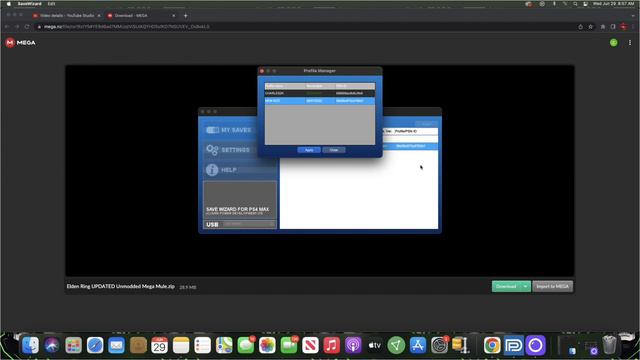Open Messages from the Dock
Viewport: 640px width, 360px height.
click(x=246, y=345)
